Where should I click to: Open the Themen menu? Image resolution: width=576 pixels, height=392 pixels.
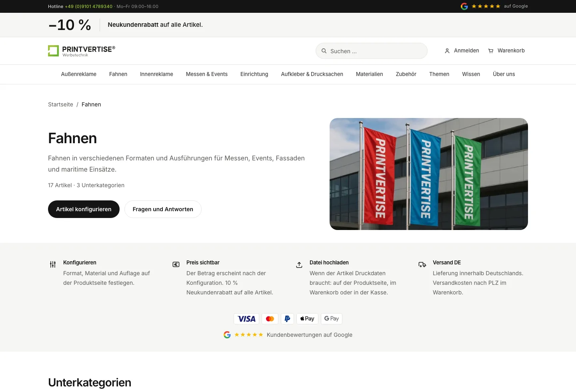[x=439, y=74]
